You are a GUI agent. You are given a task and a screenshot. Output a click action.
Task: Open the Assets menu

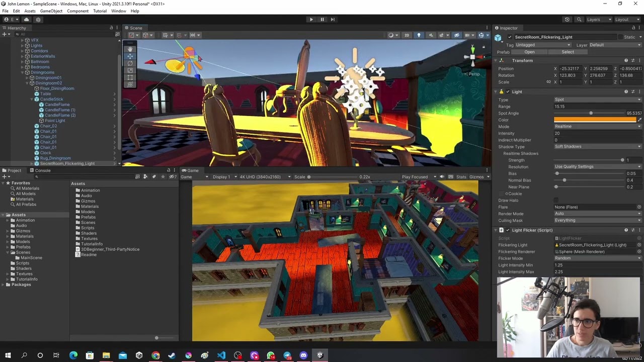(30, 11)
